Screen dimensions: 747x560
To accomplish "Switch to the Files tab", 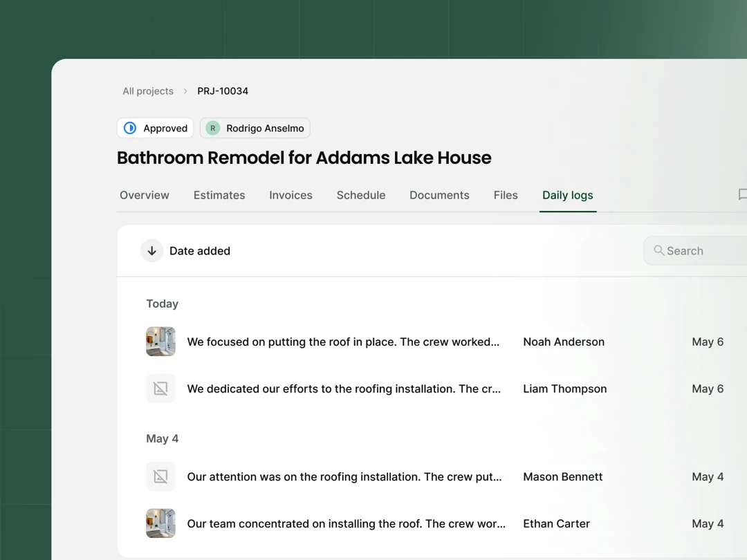I will coord(506,195).
